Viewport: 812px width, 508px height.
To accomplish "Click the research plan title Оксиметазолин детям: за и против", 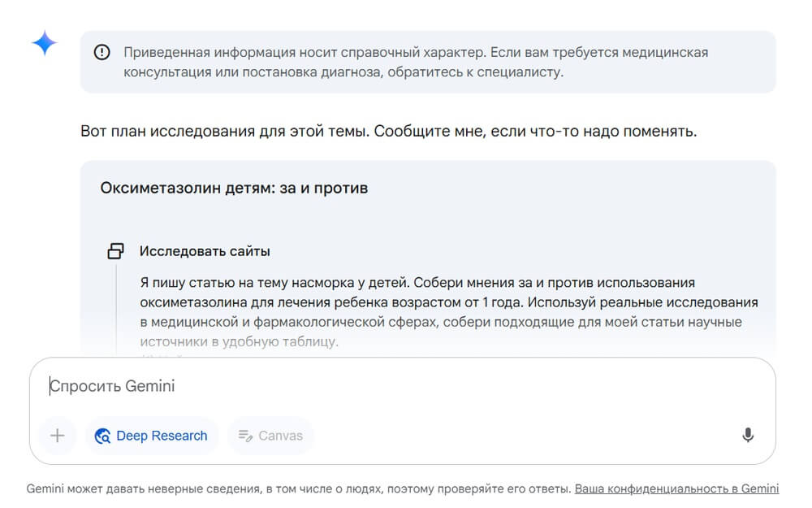I will pyautogui.click(x=234, y=188).
